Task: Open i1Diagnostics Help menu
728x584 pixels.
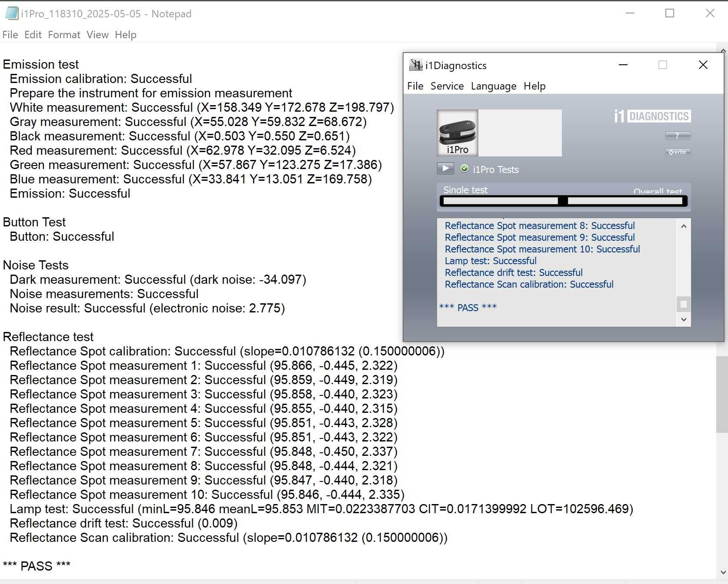Action: 534,86
